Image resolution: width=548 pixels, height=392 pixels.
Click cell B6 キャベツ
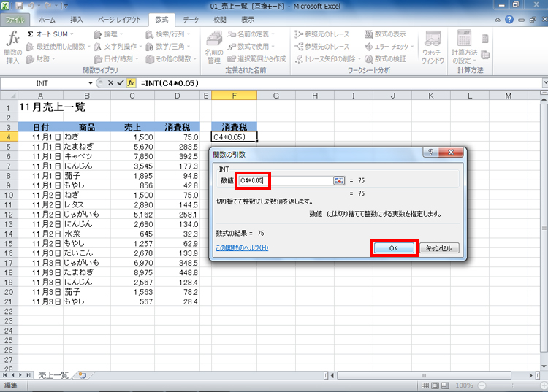[87, 156]
